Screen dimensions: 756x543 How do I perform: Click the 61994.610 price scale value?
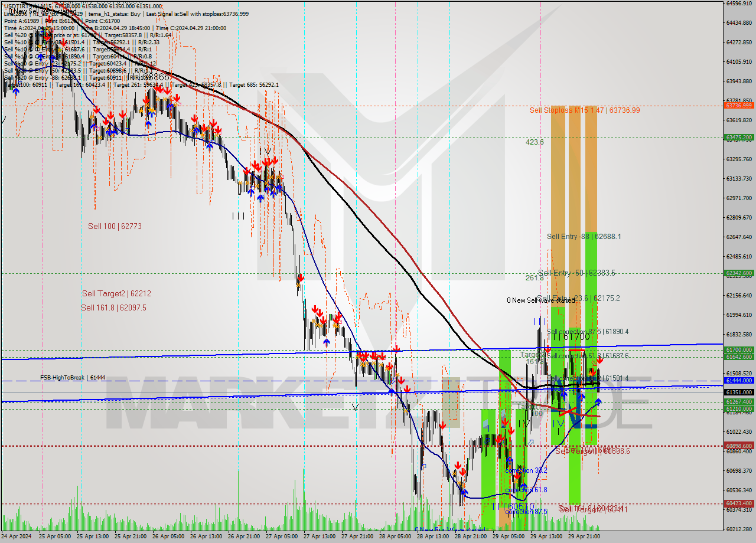(738, 315)
